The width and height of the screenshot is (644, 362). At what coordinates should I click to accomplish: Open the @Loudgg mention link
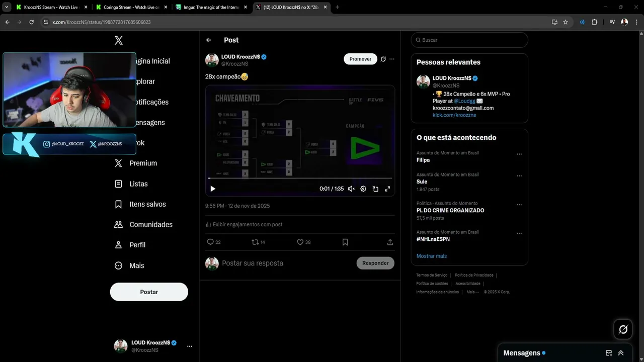coord(464,101)
